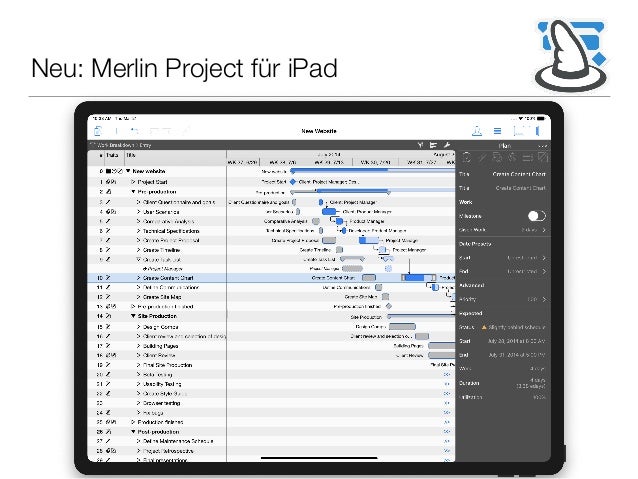The image size is (638, 479).
Task: Open the documents browser icon
Action: coord(98,131)
